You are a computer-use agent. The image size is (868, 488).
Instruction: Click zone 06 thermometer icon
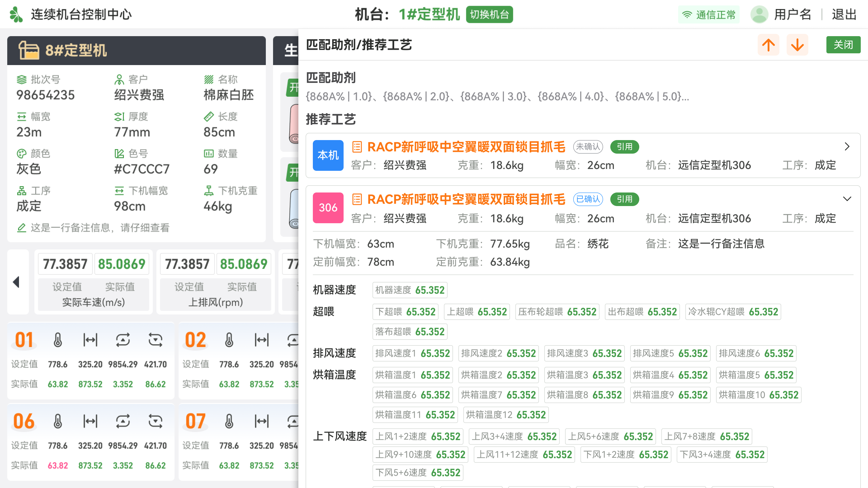tap(58, 421)
